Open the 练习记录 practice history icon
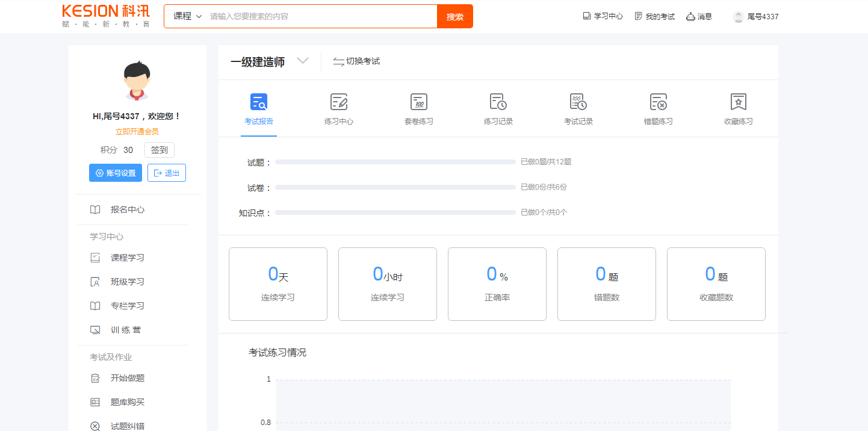Image resolution: width=868 pixels, height=431 pixels. [498, 102]
